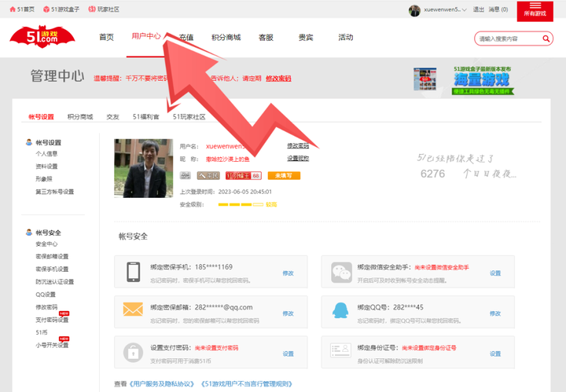The height and width of the screenshot is (392, 566).
Task: Open 密保邮箱设置 in the sidebar
Action: (x=52, y=256)
